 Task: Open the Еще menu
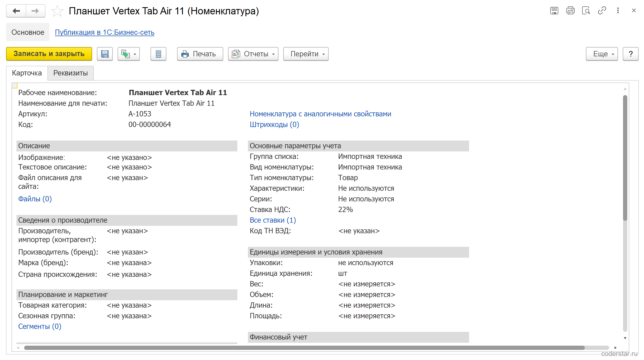click(602, 54)
